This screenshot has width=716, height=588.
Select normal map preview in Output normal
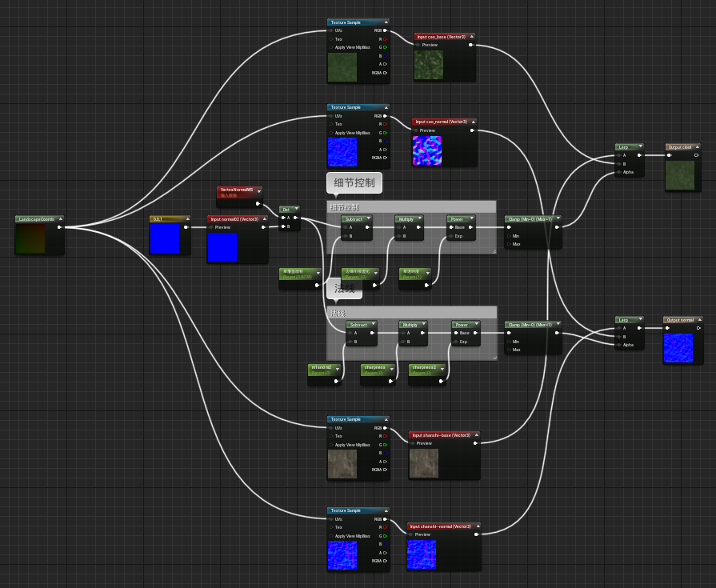pyautogui.click(x=678, y=348)
